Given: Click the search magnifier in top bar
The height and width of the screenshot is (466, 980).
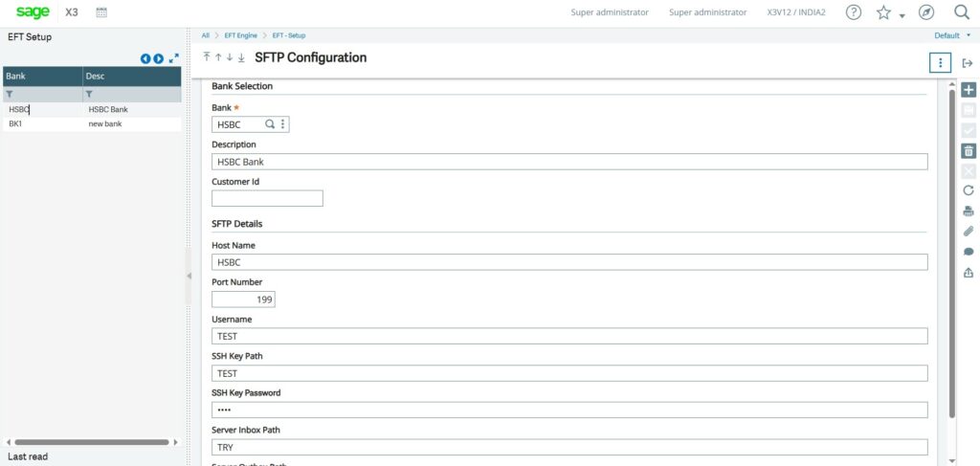Looking at the screenshot, I should [x=962, y=12].
